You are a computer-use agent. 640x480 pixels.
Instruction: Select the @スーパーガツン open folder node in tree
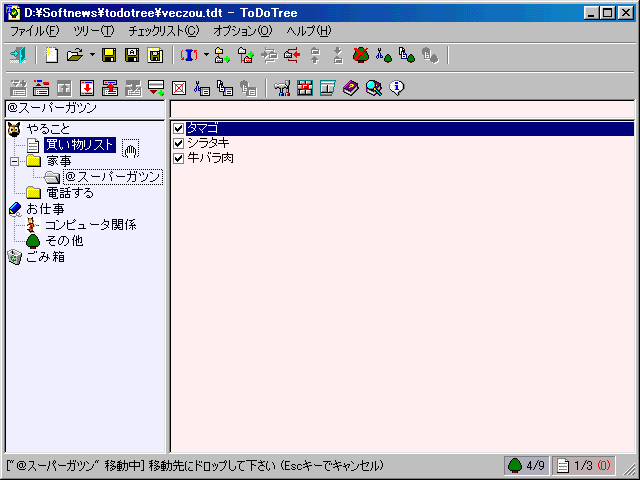point(113,177)
